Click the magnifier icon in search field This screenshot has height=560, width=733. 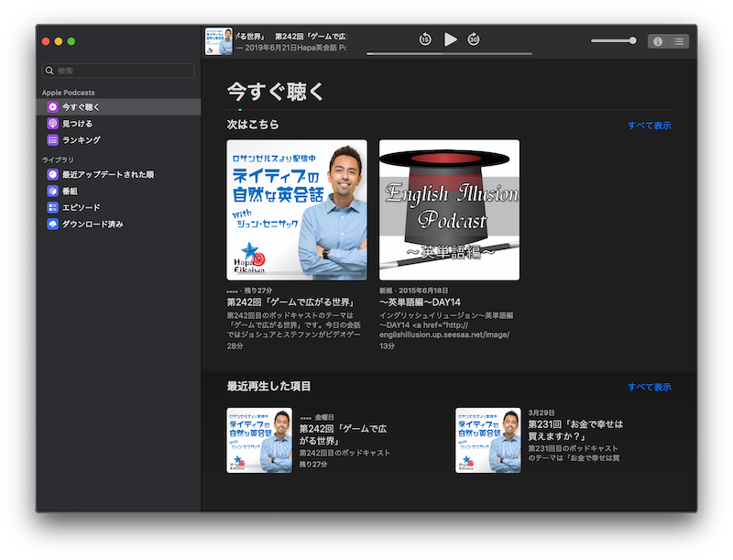point(49,71)
